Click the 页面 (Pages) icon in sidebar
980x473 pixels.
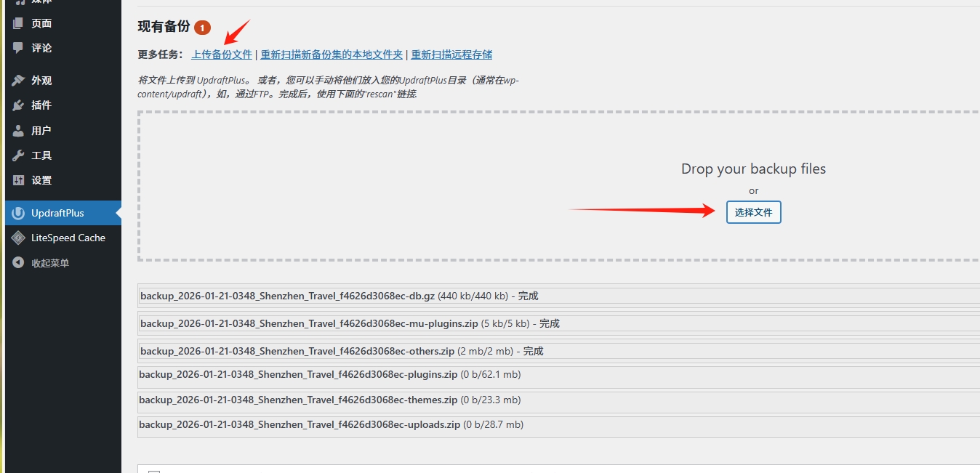click(18, 23)
